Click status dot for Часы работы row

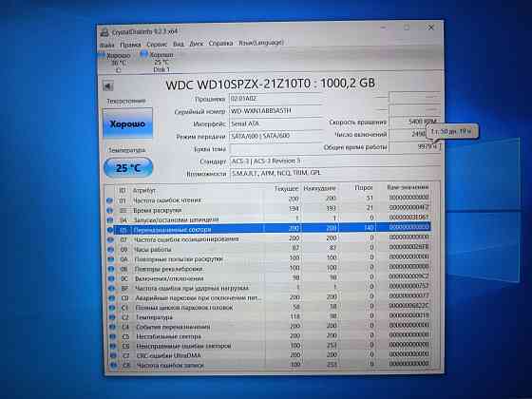click(110, 249)
